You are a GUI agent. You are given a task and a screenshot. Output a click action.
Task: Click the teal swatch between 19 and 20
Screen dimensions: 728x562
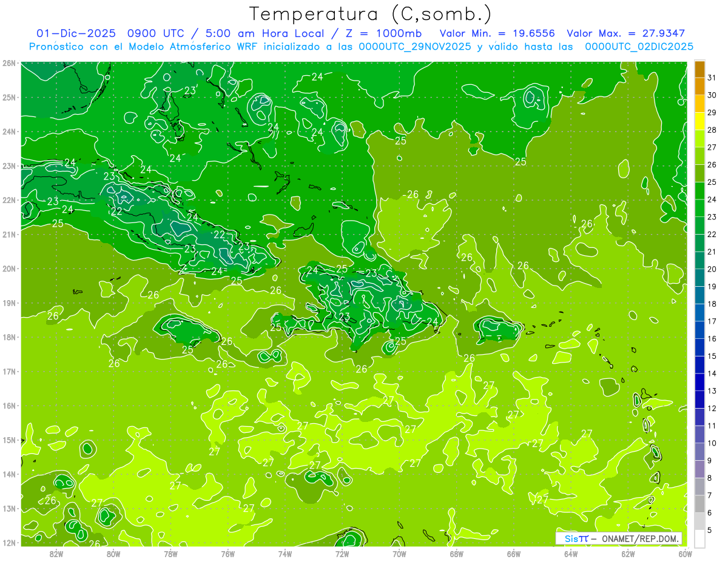click(x=699, y=278)
